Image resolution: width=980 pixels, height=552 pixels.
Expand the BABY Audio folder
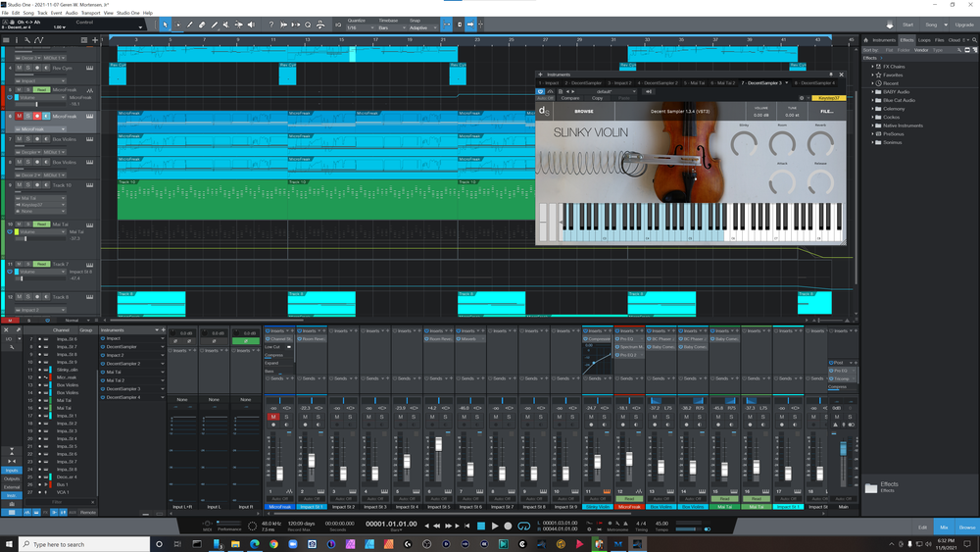click(x=872, y=92)
